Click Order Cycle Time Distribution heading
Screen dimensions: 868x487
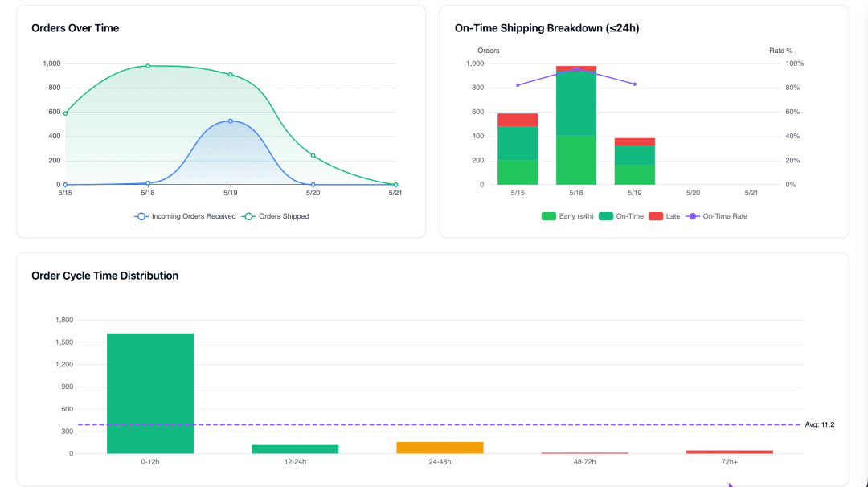pos(105,276)
